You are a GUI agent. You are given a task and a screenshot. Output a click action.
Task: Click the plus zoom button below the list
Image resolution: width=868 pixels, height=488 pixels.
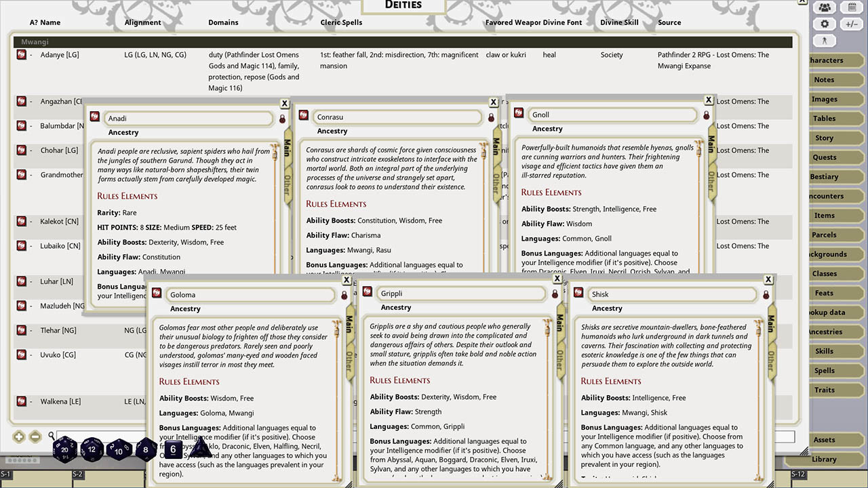[x=19, y=437]
